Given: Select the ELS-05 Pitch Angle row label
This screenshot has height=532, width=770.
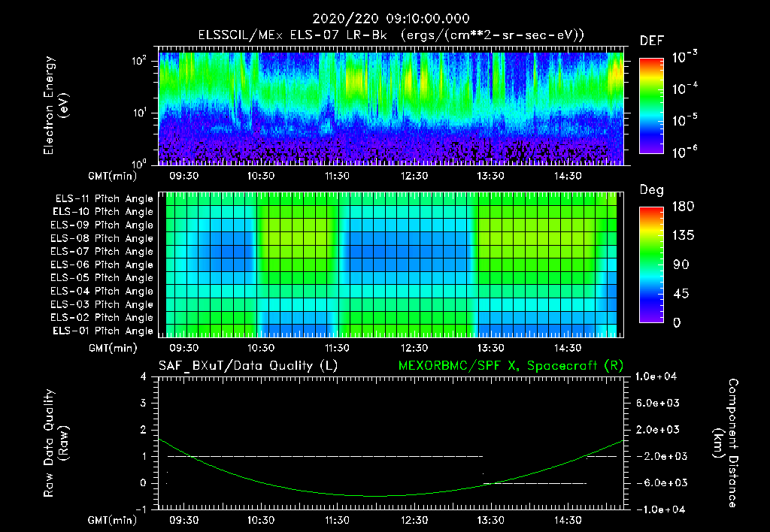Looking at the screenshot, I should [x=102, y=278].
